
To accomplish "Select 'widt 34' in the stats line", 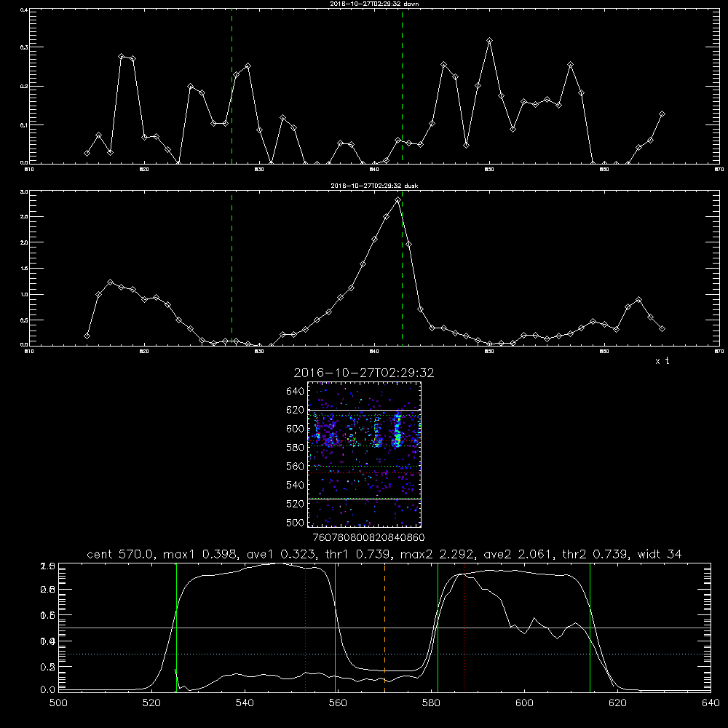I will [x=660, y=554].
